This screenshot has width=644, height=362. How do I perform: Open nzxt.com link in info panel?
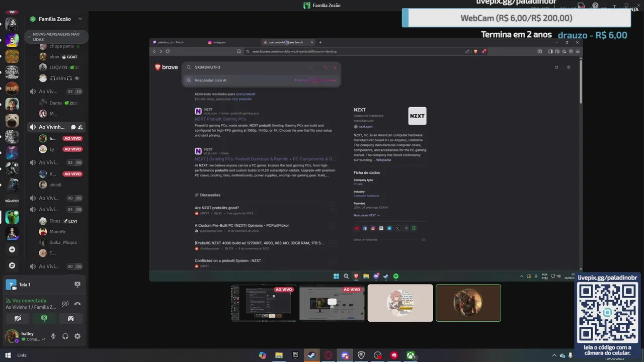click(365, 127)
